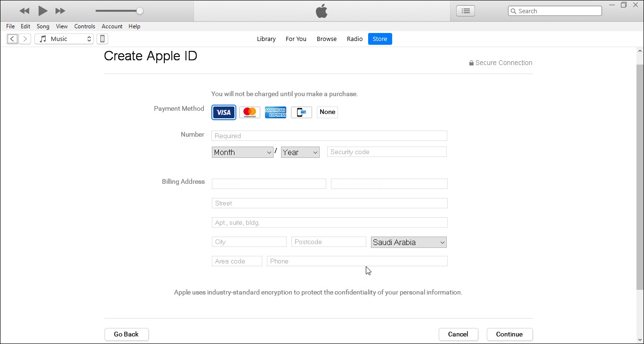Open the expiry Month dropdown

242,152
